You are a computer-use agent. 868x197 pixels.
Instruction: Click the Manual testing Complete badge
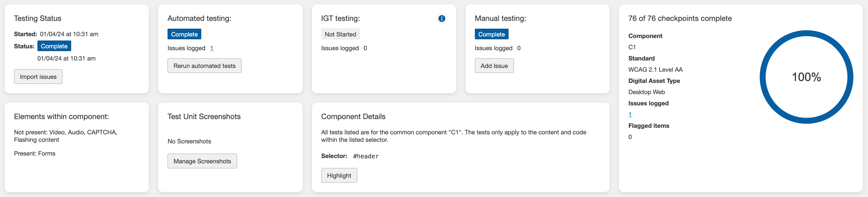coord(491,34)
